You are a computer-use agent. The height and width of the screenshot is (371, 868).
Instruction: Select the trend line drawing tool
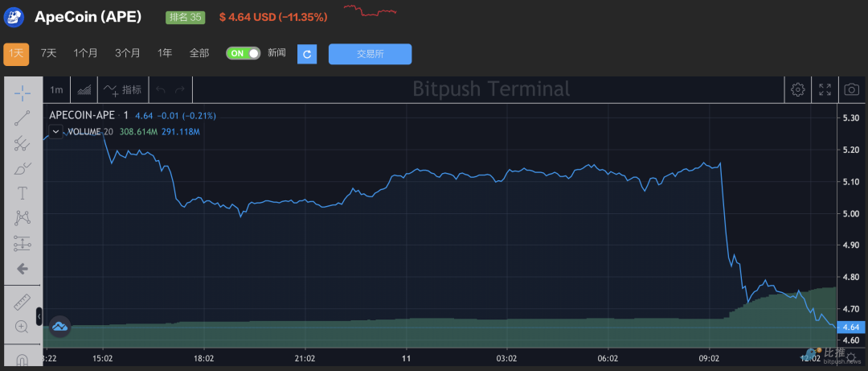pos(23,118)
